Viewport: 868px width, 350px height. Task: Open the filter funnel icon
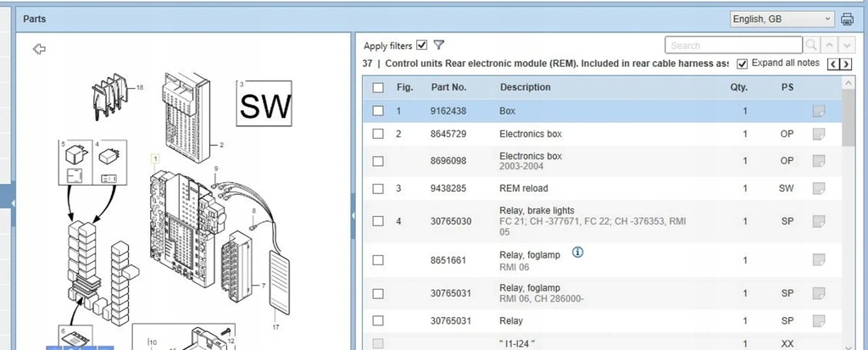pyautogui.click(x=439, y=45)
